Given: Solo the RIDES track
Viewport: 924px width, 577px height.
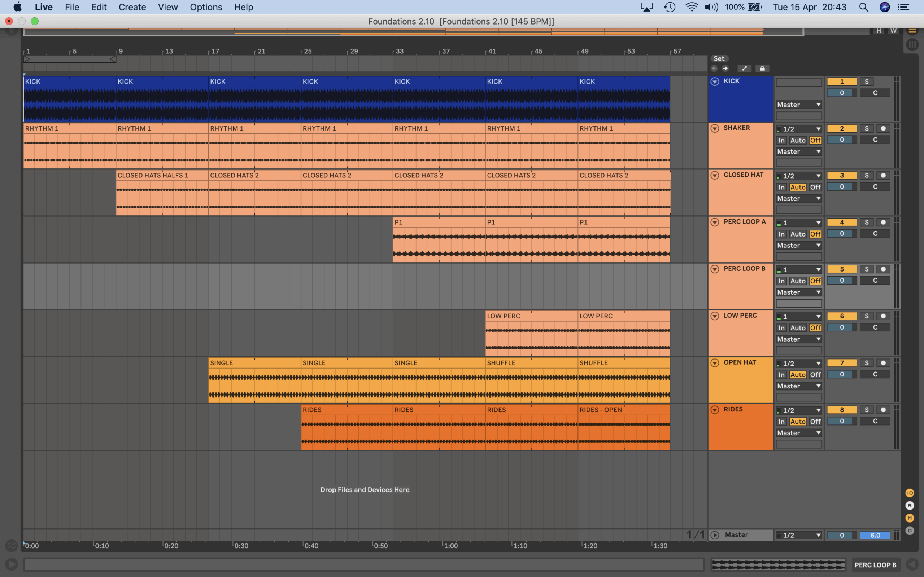Looking at the screenshot, I should pyautogui.click(x=866, y=410).
